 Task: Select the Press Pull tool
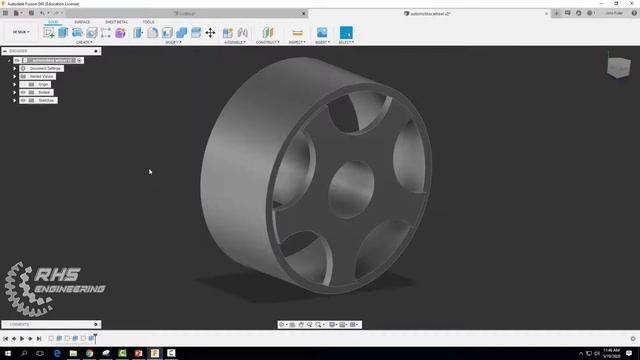tap(138, 33)
